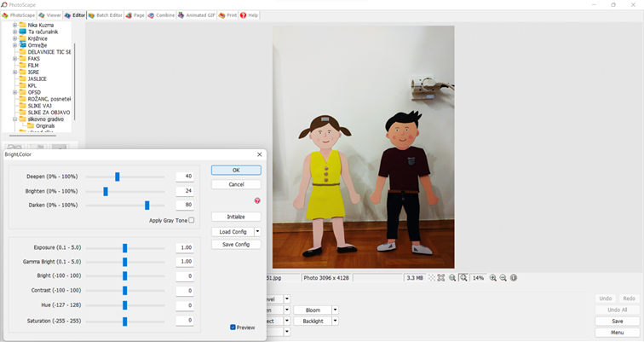Click the Deepen value field showing 40
This screenshot has height=342, width=644.
pos(185,177)
